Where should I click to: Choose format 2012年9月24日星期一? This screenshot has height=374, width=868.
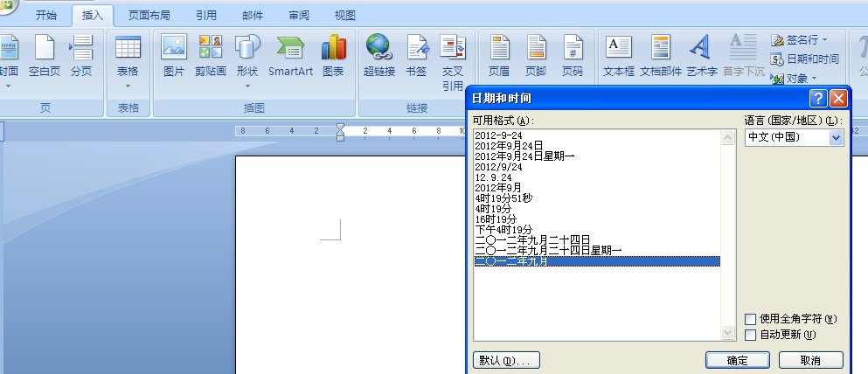point(597,156)
